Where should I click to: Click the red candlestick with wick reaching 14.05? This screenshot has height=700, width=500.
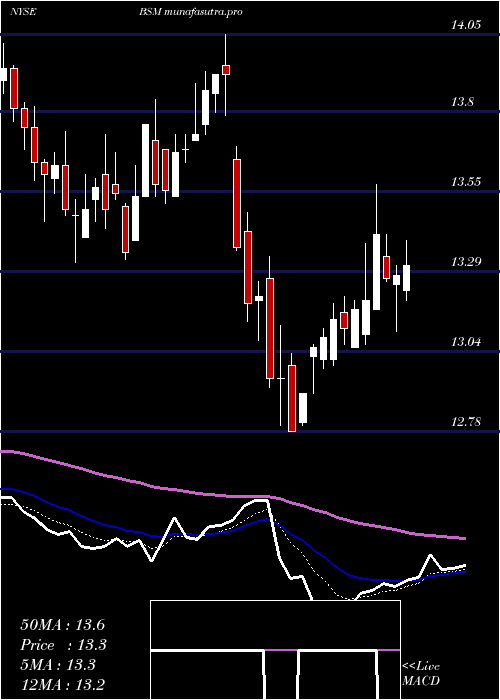tap(226, 70)
